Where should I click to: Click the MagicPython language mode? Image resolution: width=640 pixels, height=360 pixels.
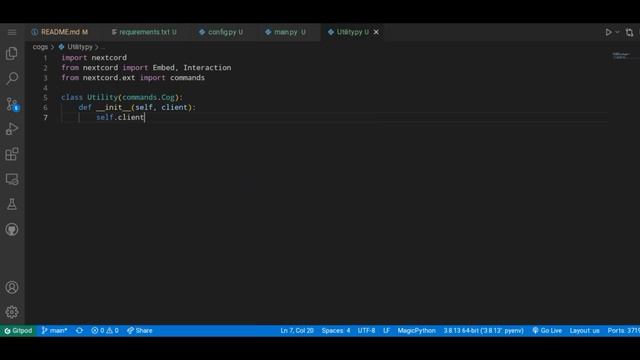click(x=416, y=331)
